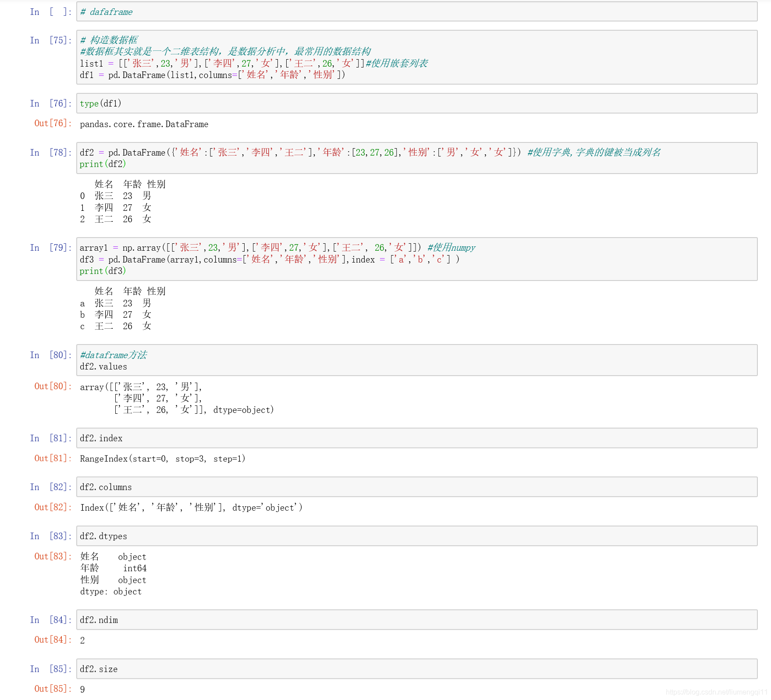
Task: Click the array([[ first line of Out[80]
Action: (x=141, y=387)
